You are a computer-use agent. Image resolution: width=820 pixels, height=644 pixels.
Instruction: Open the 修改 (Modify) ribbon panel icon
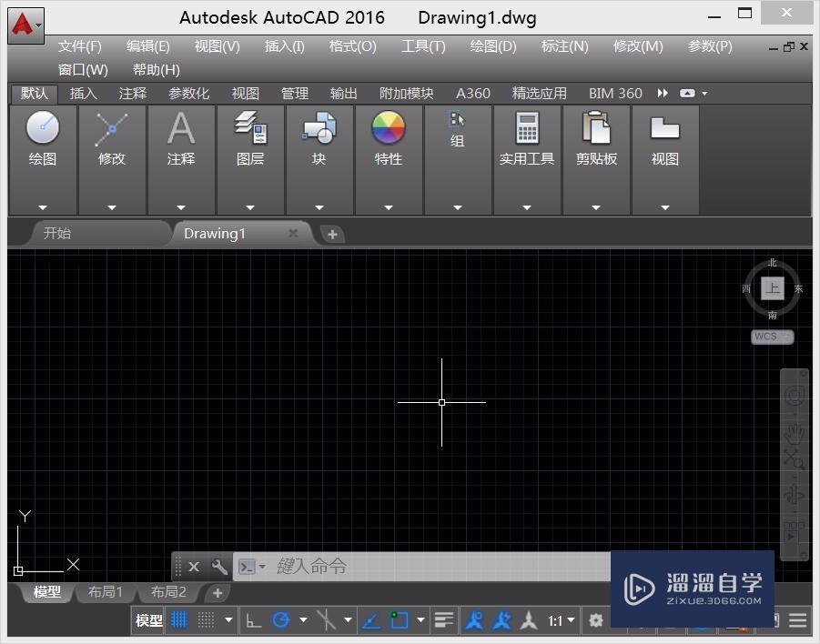tap(111, 128)
